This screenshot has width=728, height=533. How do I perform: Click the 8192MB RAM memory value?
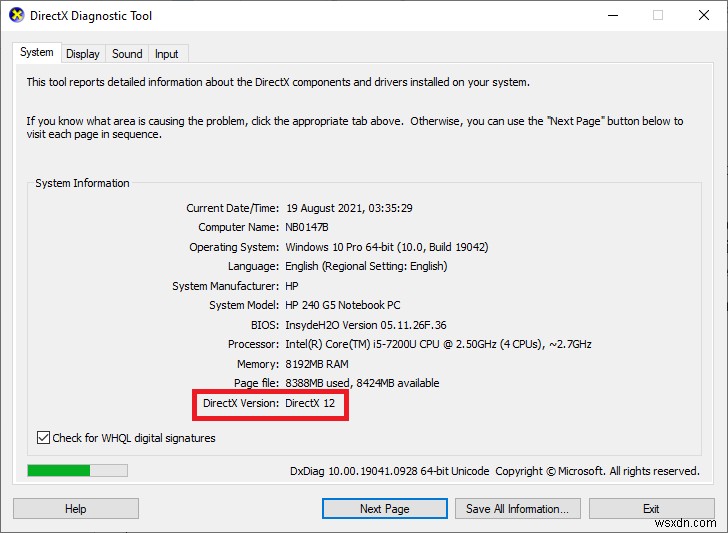click(317, 364)
